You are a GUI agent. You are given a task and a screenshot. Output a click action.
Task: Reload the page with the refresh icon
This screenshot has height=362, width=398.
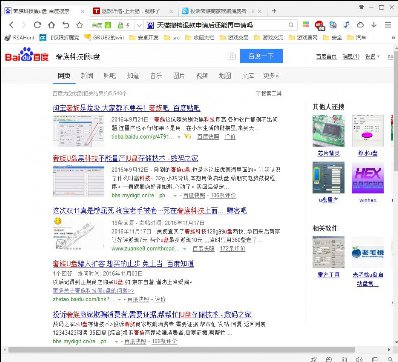point(37,25)
